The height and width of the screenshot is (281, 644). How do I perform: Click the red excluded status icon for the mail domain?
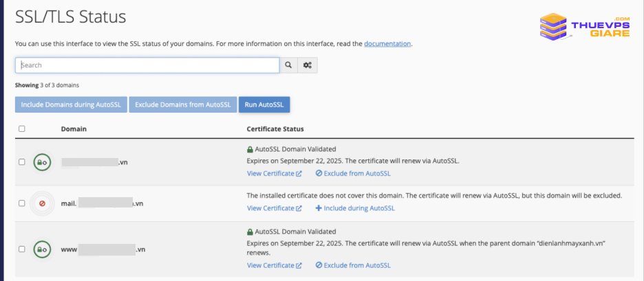42,203
